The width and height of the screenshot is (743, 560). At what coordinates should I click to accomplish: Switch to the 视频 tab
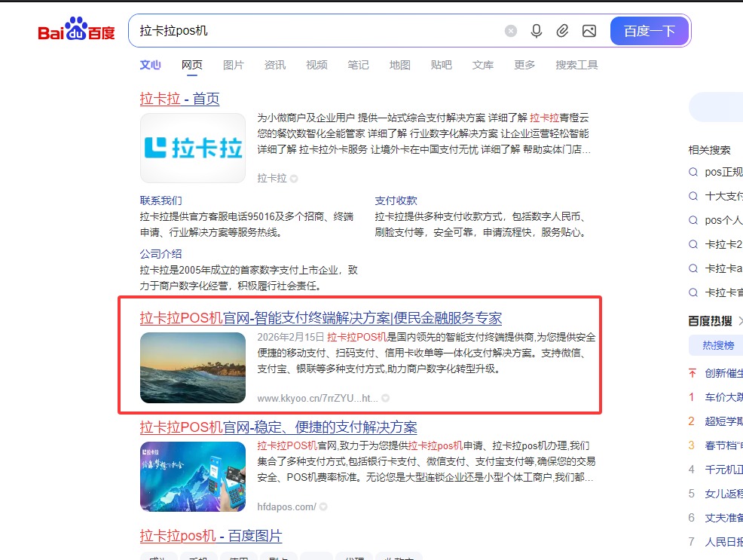tap(316, 65)
